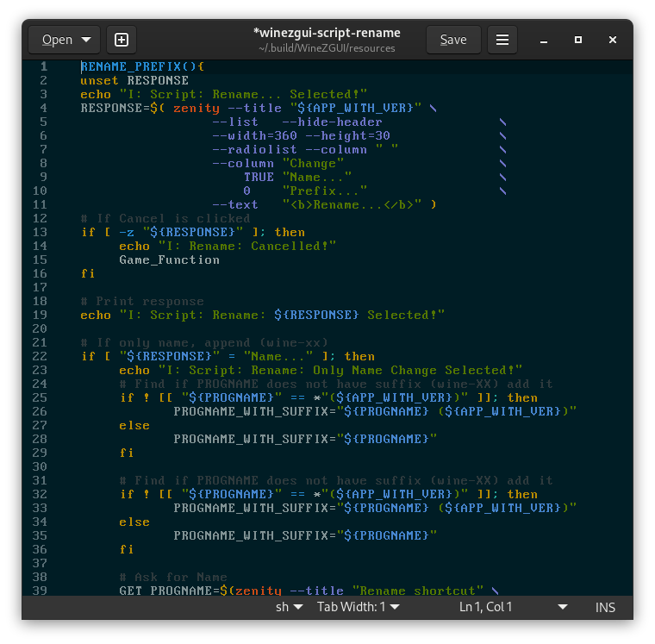Click line number 37 in gutter
The image size is (655, 644).
pyautogui.click(x=40, y=563)
